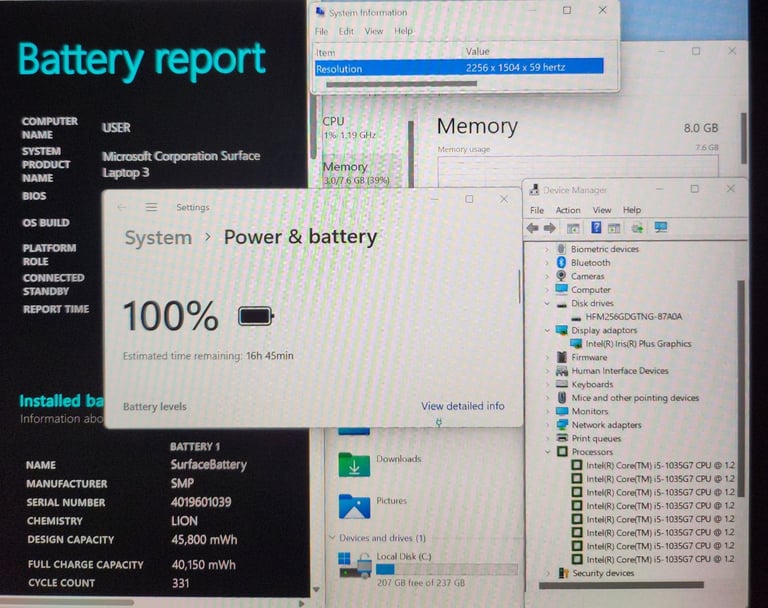Click the Memory heading in Task Manager
The height and width of the screenshot is (608, 768).
coord(477,126)
